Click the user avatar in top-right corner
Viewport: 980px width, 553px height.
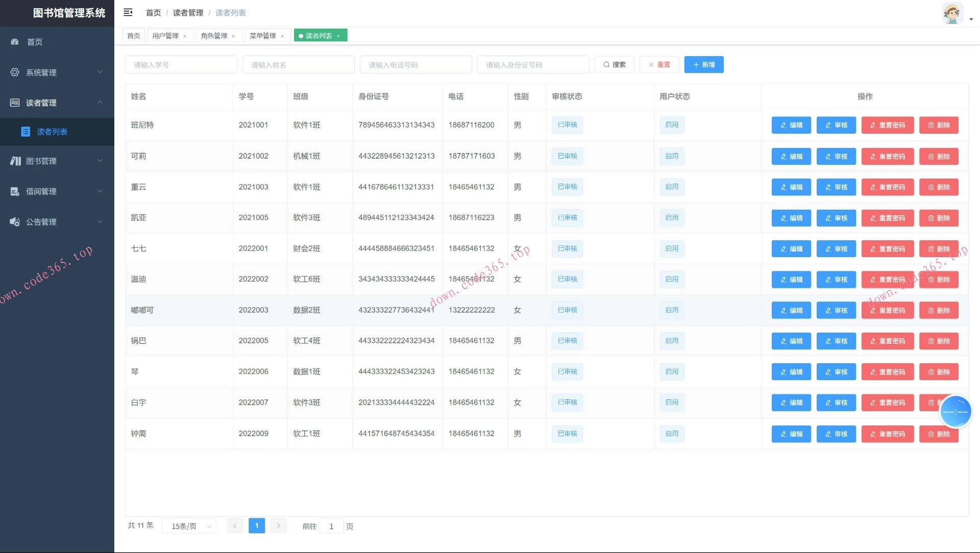952,13
